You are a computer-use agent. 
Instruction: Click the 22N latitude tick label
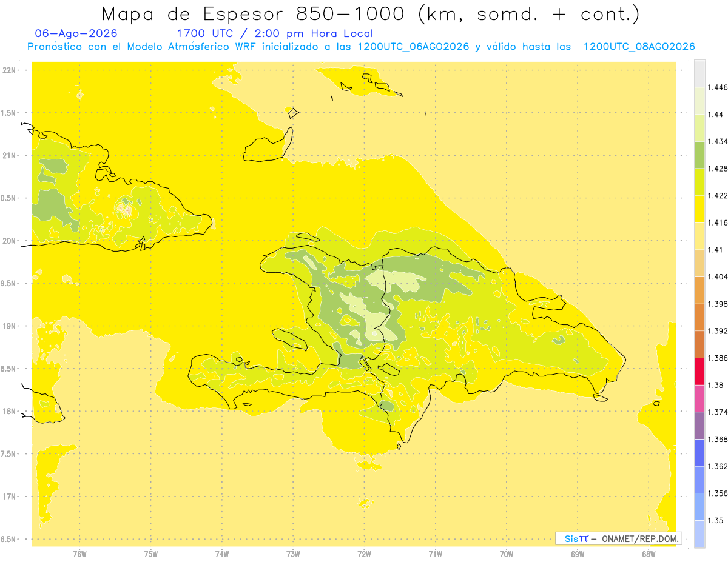pos(10,70)
